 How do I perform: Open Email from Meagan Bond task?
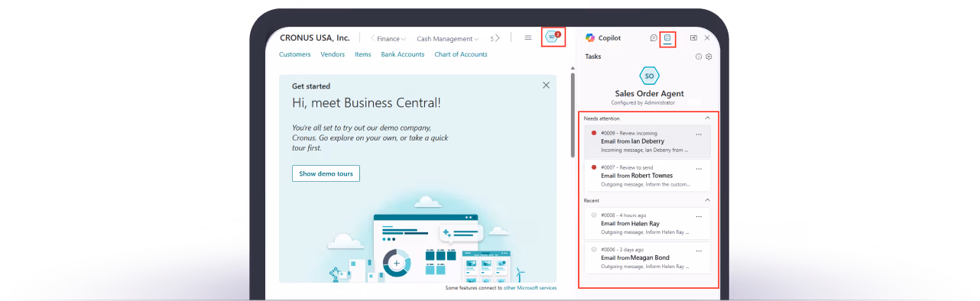[647, 257]
